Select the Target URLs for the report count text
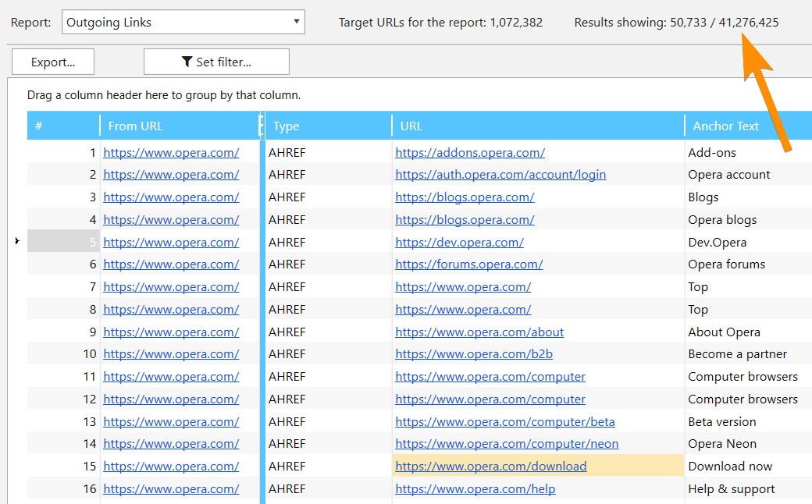The image size is (812, 504). pos(440,23)
